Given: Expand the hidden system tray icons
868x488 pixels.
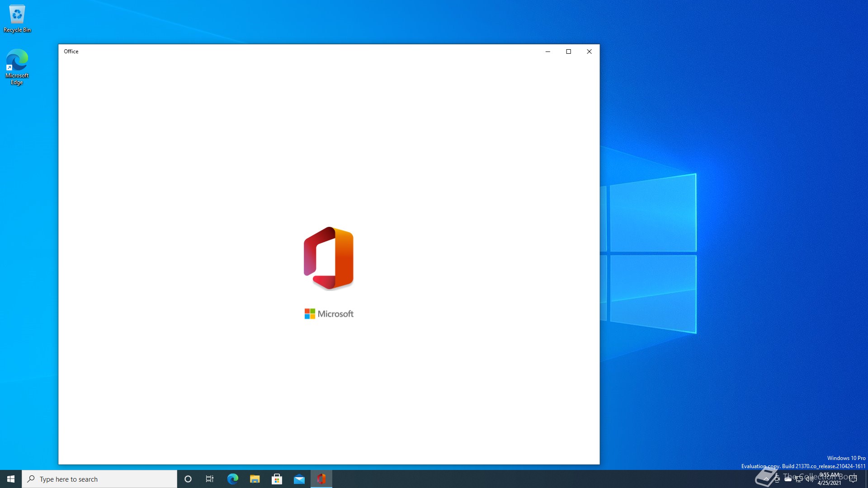Looking at the screenshot, I should pos(766,479).
